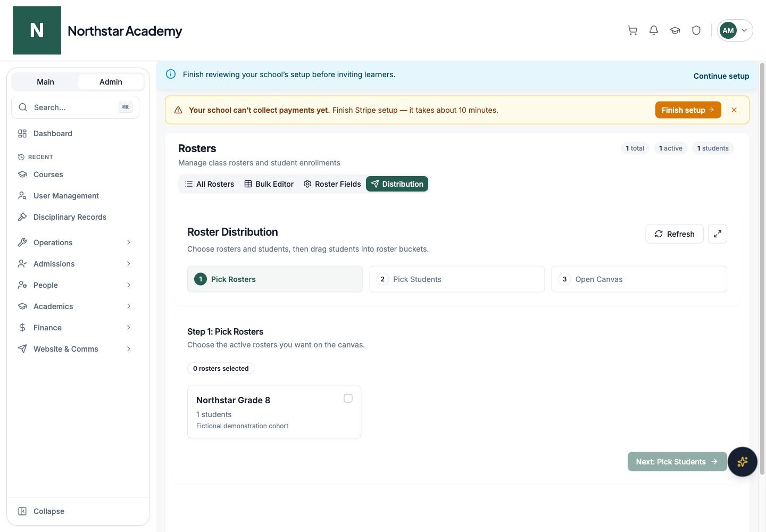
Task: Click the info icon in setup banner
Action: (171, 74)
